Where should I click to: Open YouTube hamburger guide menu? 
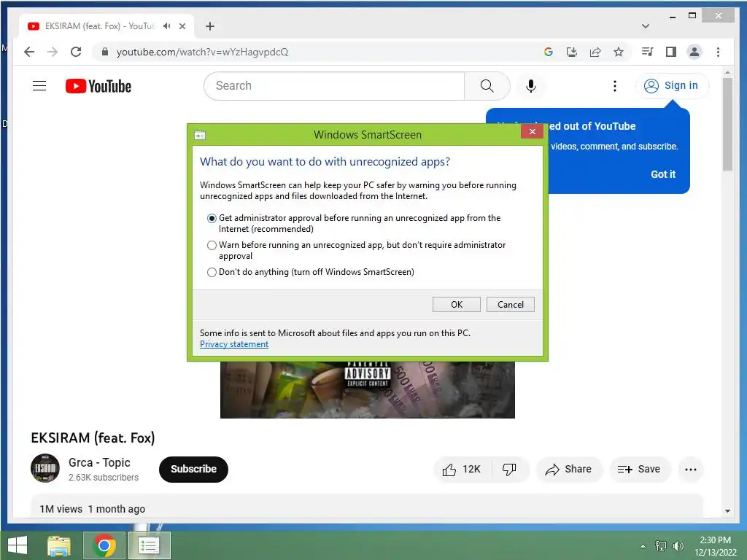pos(39,86)
